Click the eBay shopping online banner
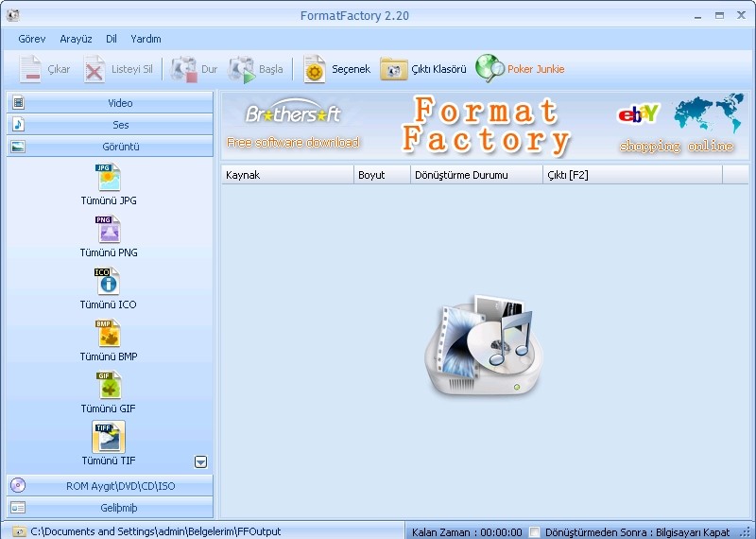 (680, 125)
